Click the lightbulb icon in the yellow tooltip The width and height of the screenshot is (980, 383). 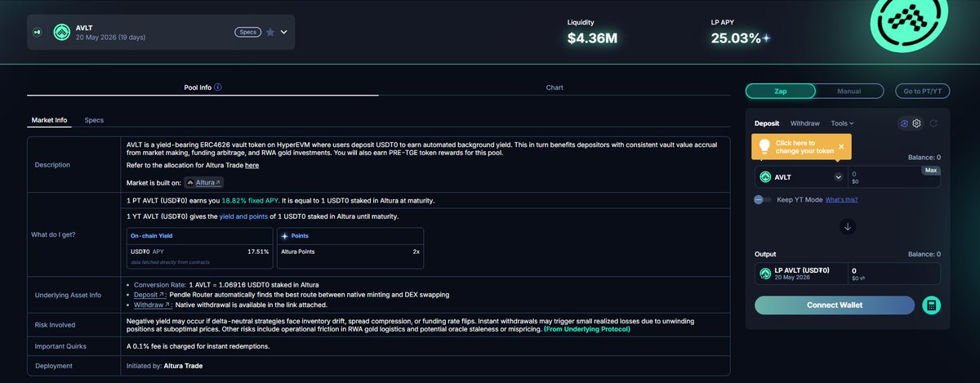764,147
